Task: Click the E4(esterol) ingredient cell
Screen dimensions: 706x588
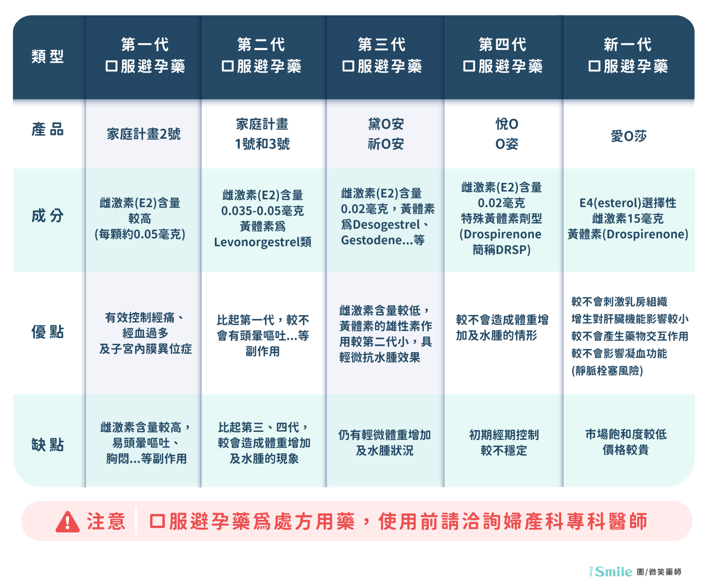Action: pyautogui.click(x=628, y=218)
